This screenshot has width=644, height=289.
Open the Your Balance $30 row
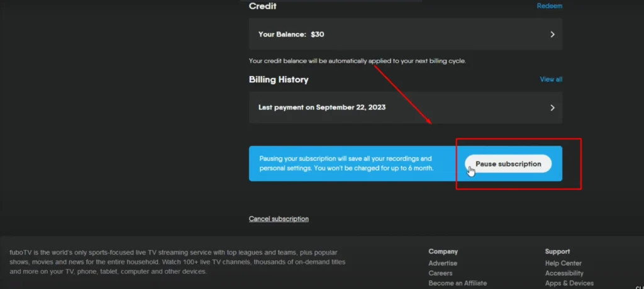406,34
